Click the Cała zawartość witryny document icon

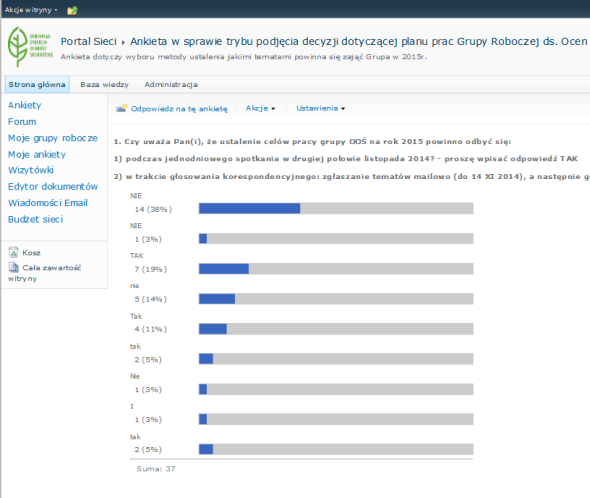click(x=14, y=267)
